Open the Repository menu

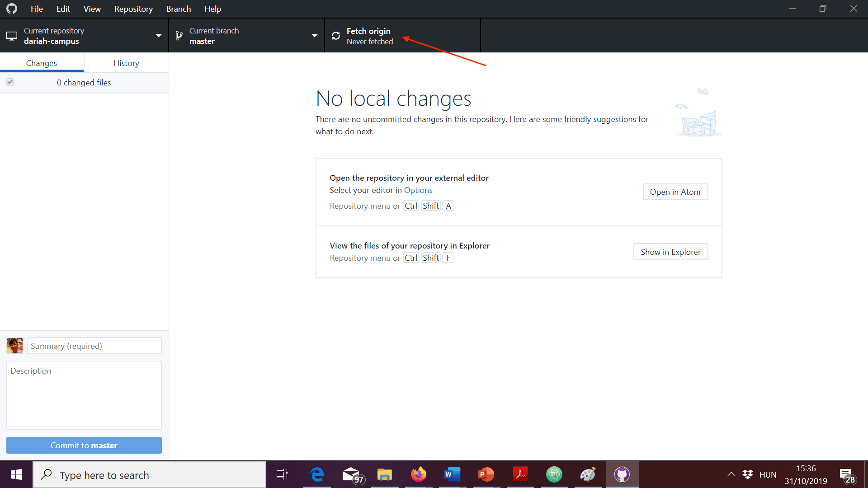coord(133,9)
